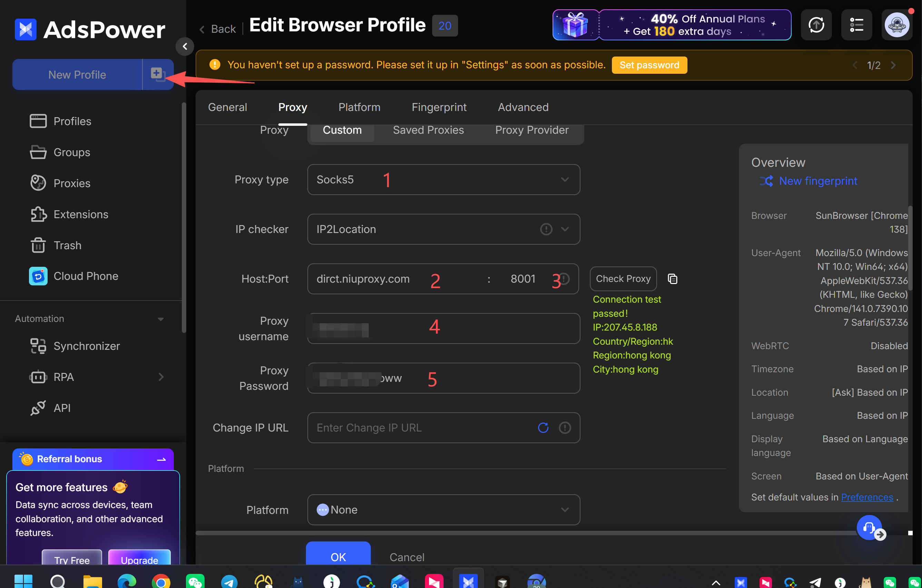The width and height of the screenshot is (922, 588).
Task: Open batch create profiles plus icon
Action: (x=158, y=74)
